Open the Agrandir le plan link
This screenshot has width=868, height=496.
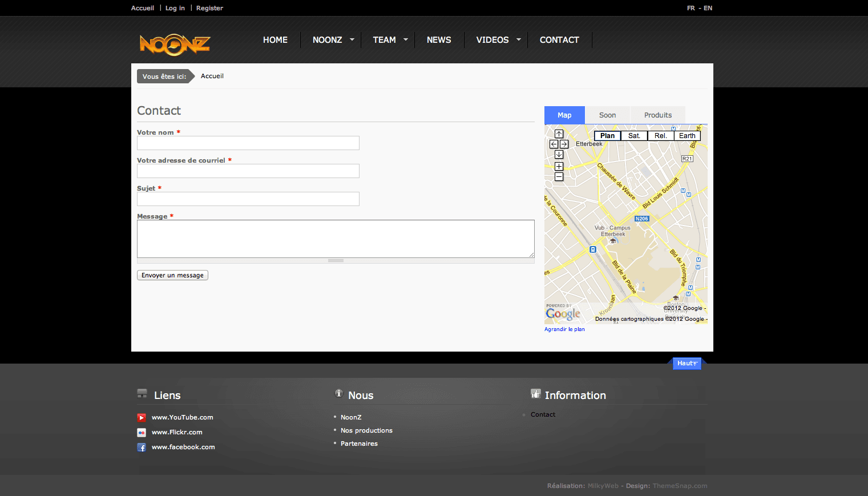click(564, 329)
